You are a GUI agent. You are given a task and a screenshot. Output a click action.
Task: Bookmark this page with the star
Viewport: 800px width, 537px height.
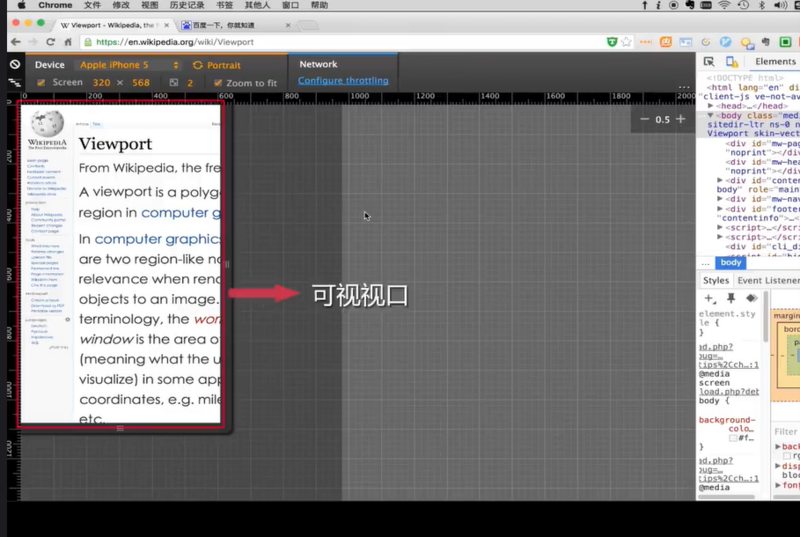tap(626, 42)
